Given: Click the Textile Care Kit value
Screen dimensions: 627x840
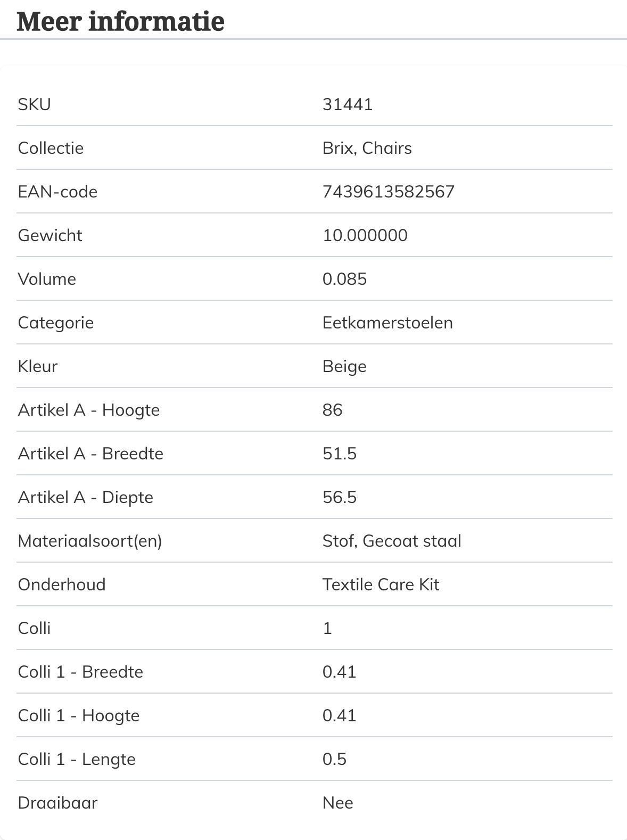Looking at the screenshot, I should 381,584.
